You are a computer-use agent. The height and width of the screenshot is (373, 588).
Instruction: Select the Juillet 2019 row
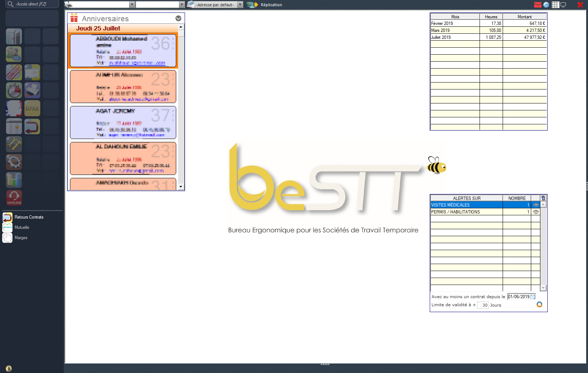click(x=488, y=37)
